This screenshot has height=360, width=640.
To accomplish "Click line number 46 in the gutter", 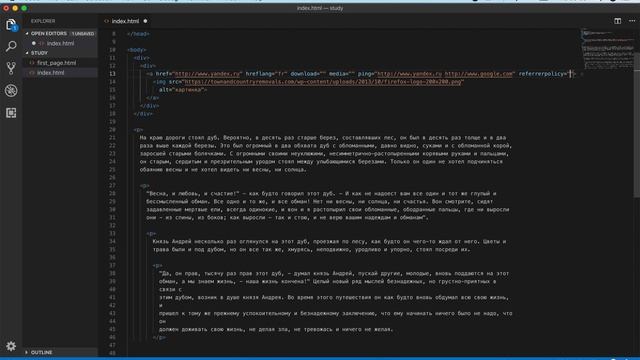I will point(113,338).
